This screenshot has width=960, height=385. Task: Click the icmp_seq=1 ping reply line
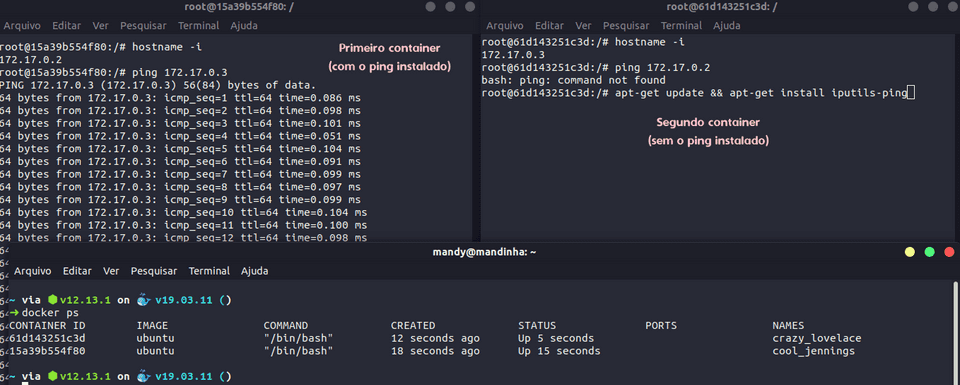[x=181, y=98]
